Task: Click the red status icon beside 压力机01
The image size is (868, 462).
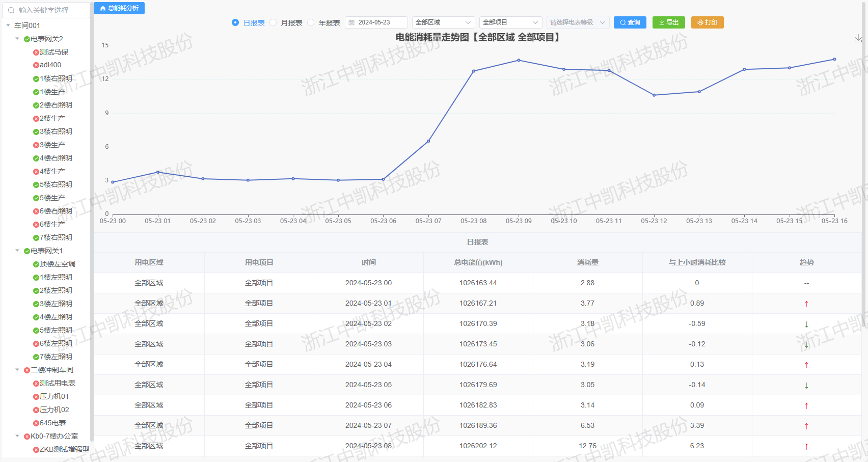Action: tap(36, 397)
